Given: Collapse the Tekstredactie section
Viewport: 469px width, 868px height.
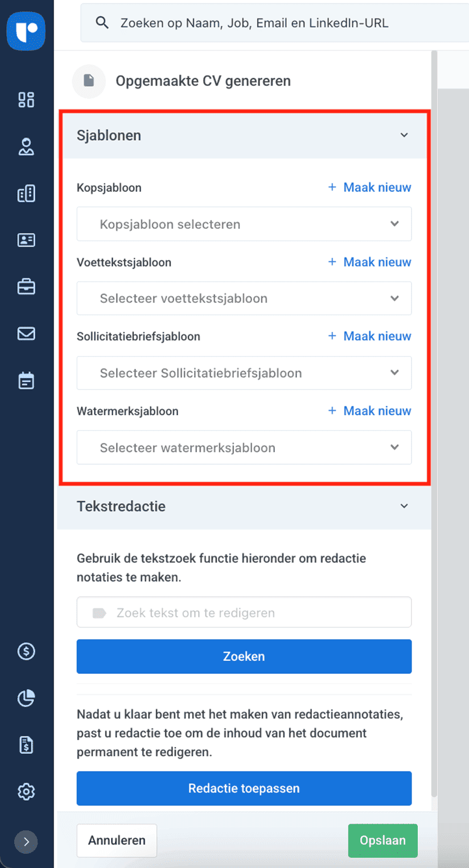Looking at the screenshot, I should click(x=404, y=506).
